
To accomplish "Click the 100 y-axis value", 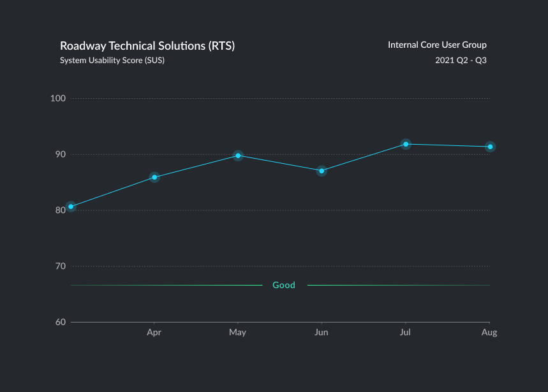I will click(x=58, y=98).
